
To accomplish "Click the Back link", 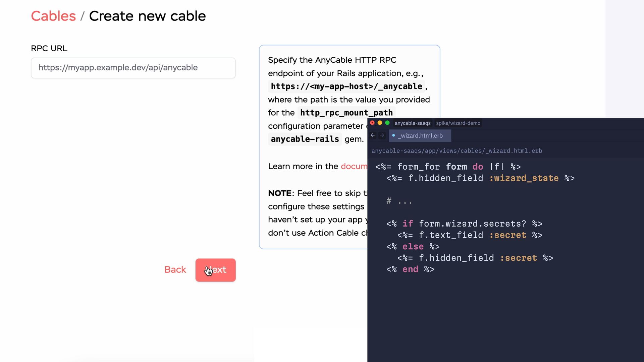I will 175,269.
